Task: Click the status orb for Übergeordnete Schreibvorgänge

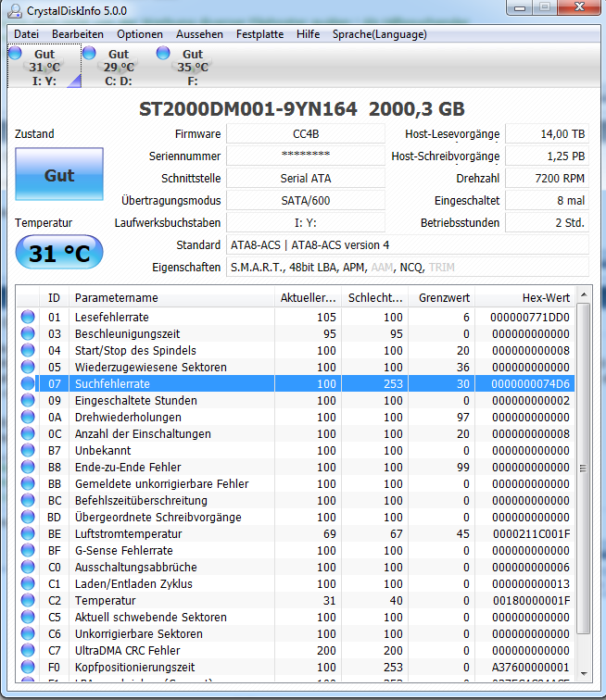Action: pos(28,517)
